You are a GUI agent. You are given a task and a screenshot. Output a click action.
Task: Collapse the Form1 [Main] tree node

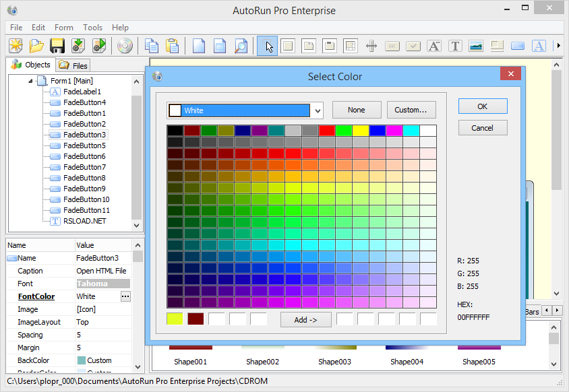coord(31,81)
